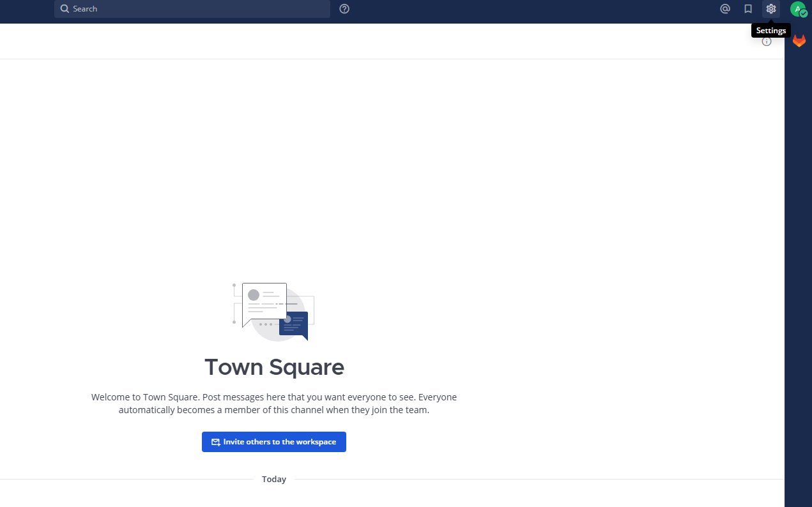812x507 pixels.
Task: Click the Welcome to Town Square description
Action: tap(274, 404)
